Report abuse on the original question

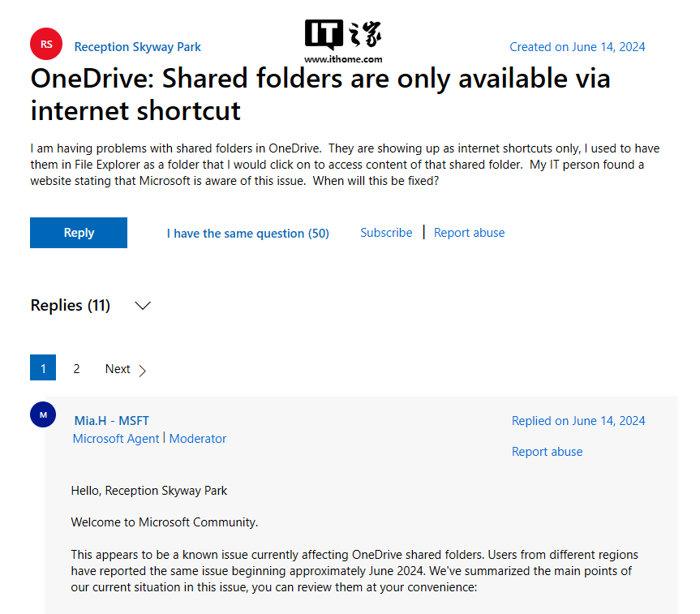click(x=469, y=233)
